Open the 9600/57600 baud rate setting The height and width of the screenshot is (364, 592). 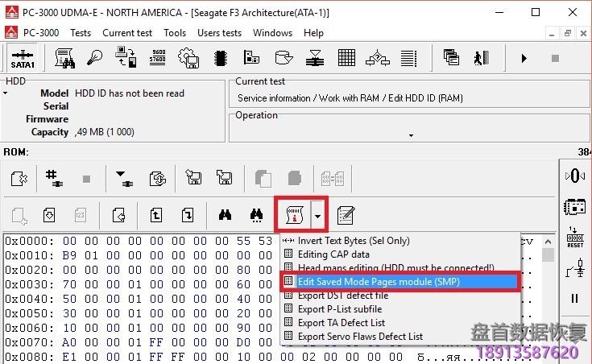pyautogui.click(x=157, y=58)
